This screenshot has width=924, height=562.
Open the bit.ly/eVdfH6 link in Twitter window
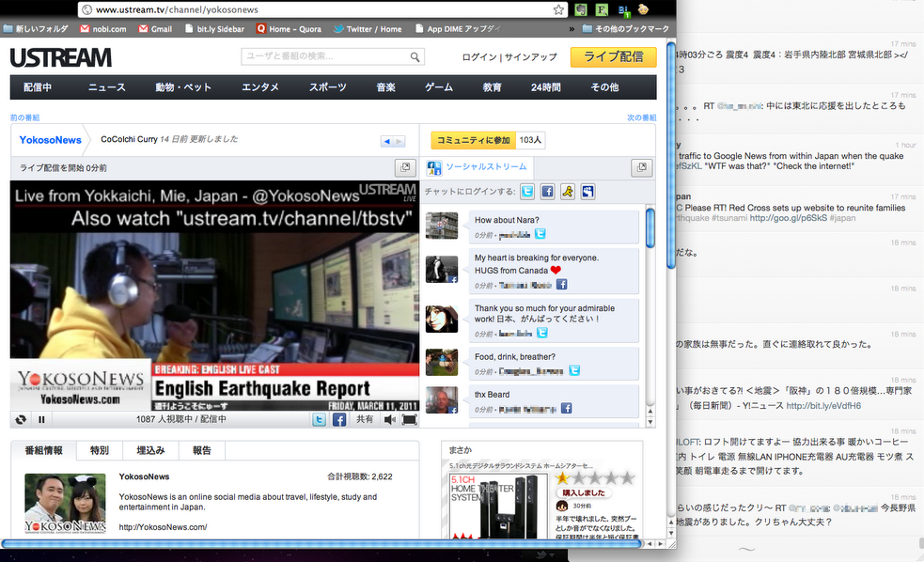(x=823, y=406)
